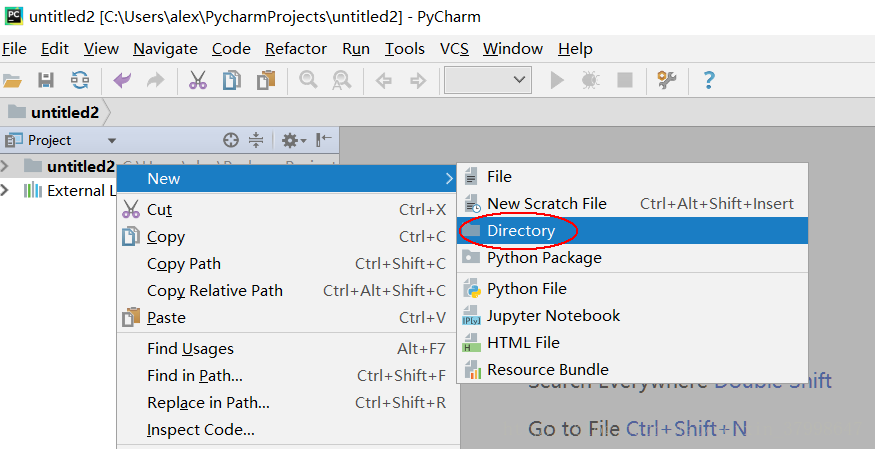Image resolution: width=875 pixels, height=449 pixels.
Task: Click the Synchronize toolbar icon
Action: [x=79, y=80]
